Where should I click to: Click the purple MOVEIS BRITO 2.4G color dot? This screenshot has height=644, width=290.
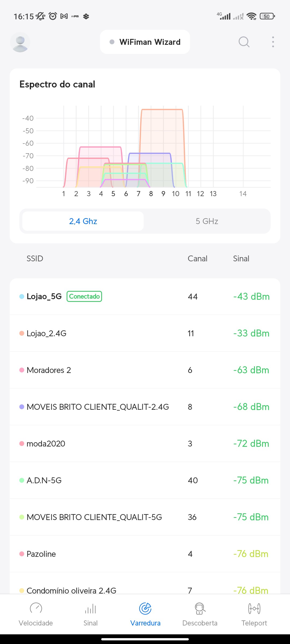[22, 407]
